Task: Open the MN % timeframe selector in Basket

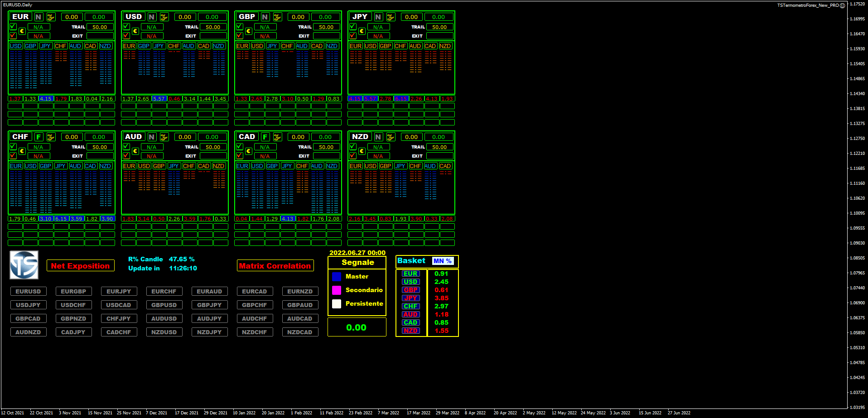Action: [443, 261]
